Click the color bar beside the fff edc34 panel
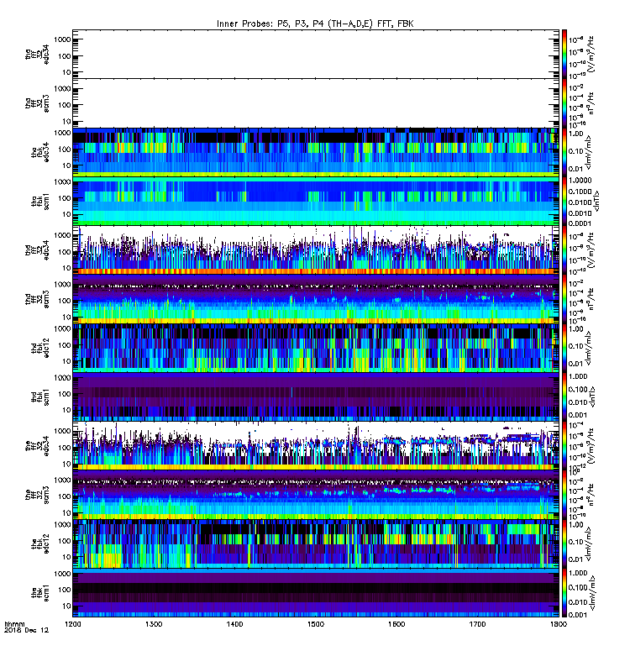This screenshot has height=672, width=630. pyautogui.click(x=564, y=446)
